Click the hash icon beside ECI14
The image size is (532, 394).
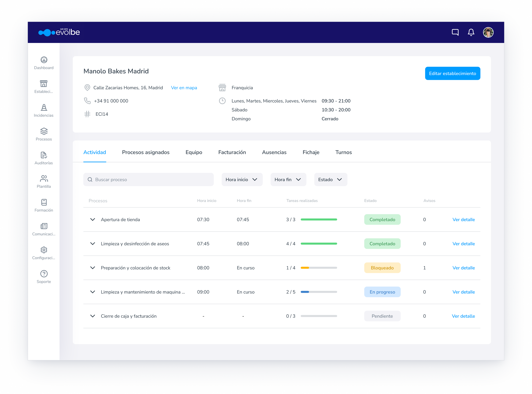pyautogui.click(x=87, y=114)
